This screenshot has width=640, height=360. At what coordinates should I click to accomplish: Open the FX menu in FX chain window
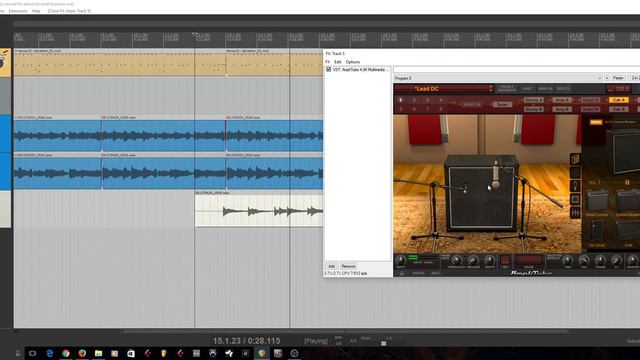(327, 62)
